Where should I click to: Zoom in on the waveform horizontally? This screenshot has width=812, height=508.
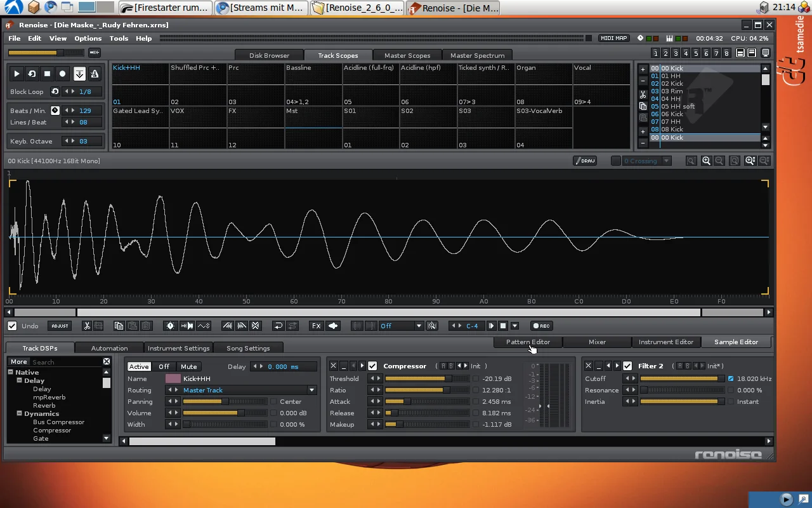point(706,161)
